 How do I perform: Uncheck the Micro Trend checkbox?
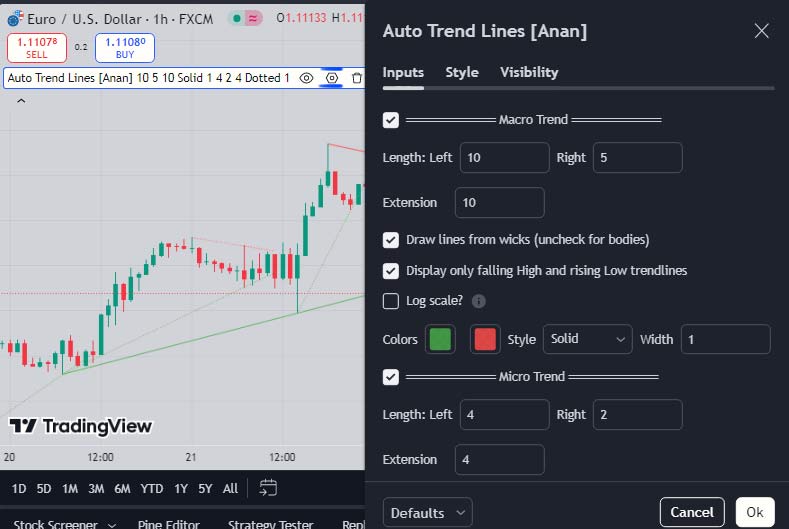pos(390,376)
